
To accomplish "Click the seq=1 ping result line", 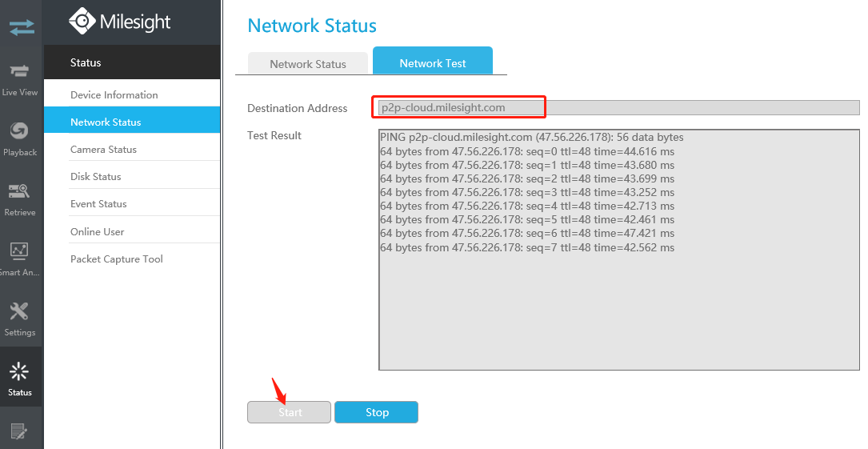I will pyautogui.click(x=527, y=165).
